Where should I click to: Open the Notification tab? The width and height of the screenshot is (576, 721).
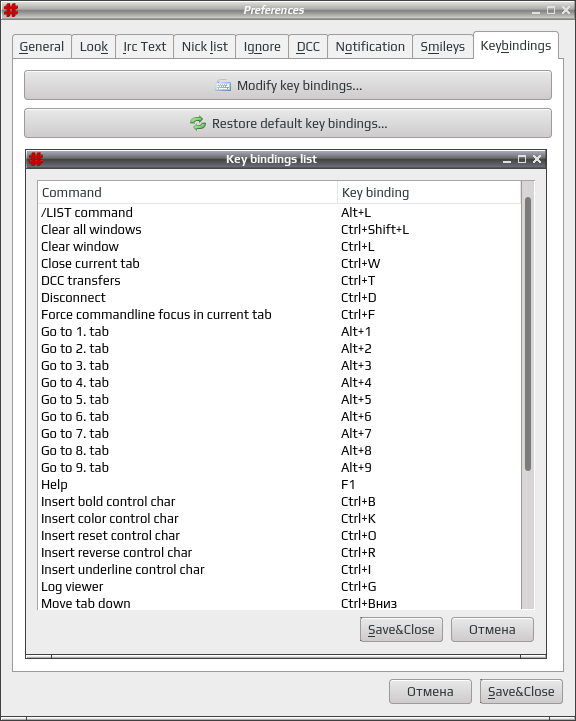click(x=370, y=46)
